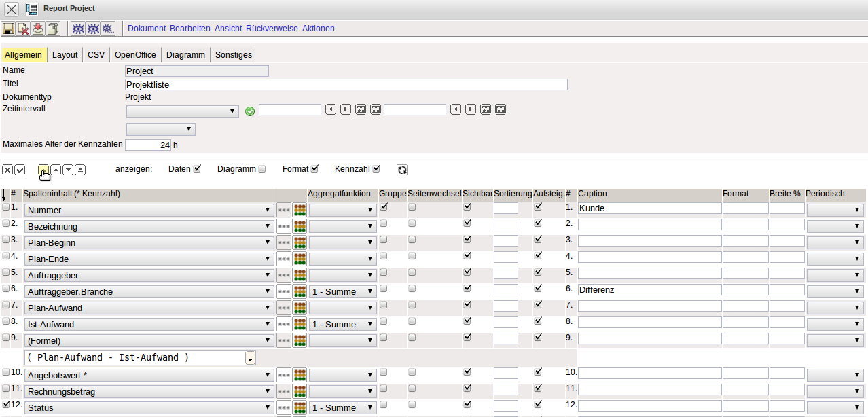Click the refresh icon next to Kennzahl
This screenshot has width=868, height=417.
(402, 170)
